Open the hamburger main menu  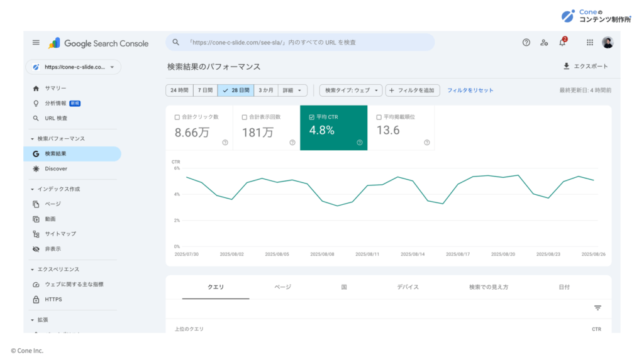pos(36,42)
